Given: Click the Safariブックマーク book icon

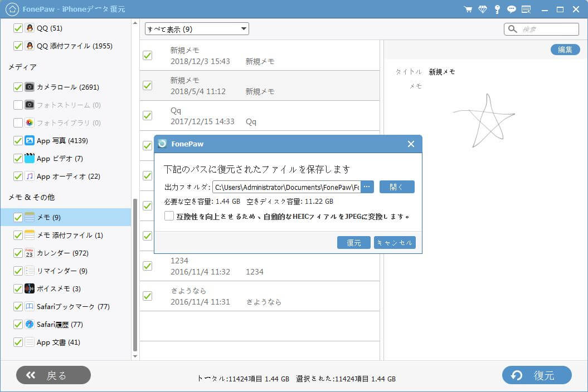Looking at the screenshot, I should [30, 306].
